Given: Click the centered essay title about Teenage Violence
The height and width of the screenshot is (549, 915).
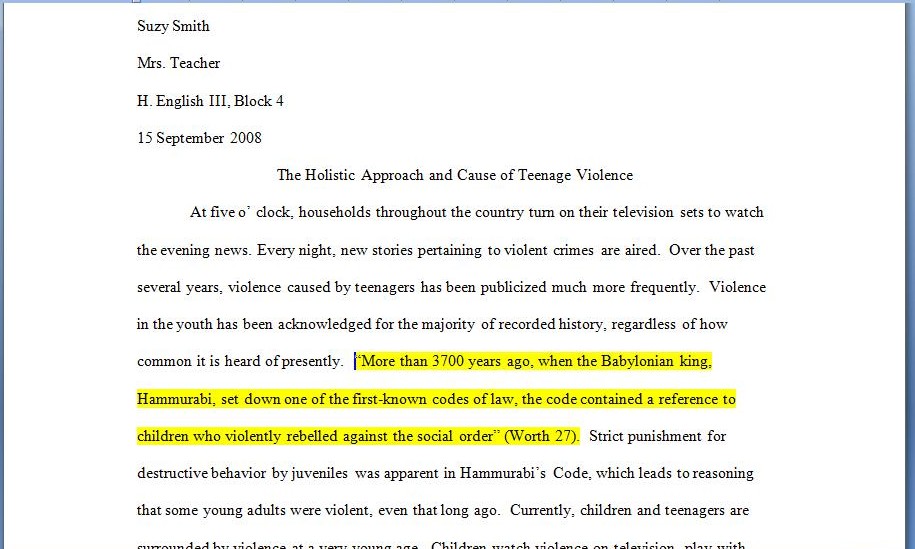Looking at the screenshot, I should point(454,175).
